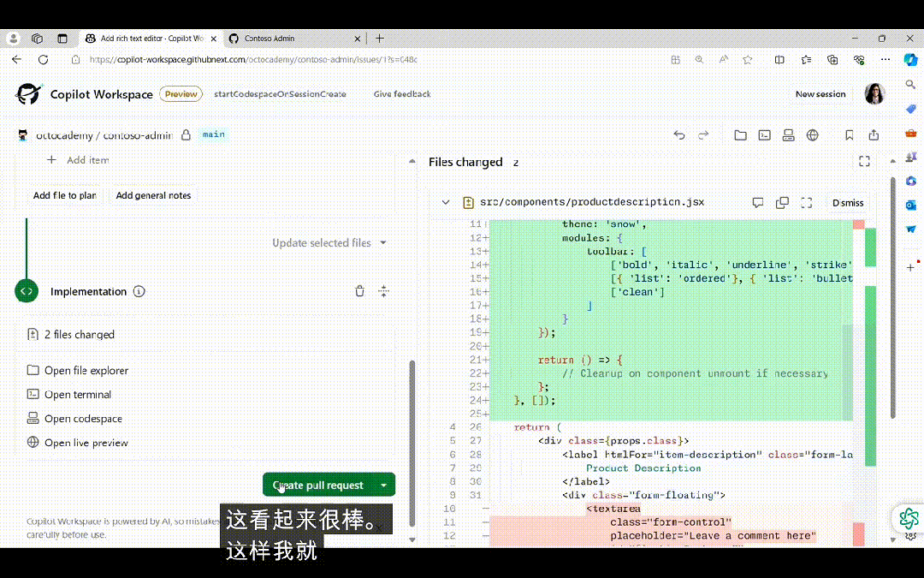Dismiss the productdescription.jsx file changes
Screen dimensions: 924x578
pos(847,203)
